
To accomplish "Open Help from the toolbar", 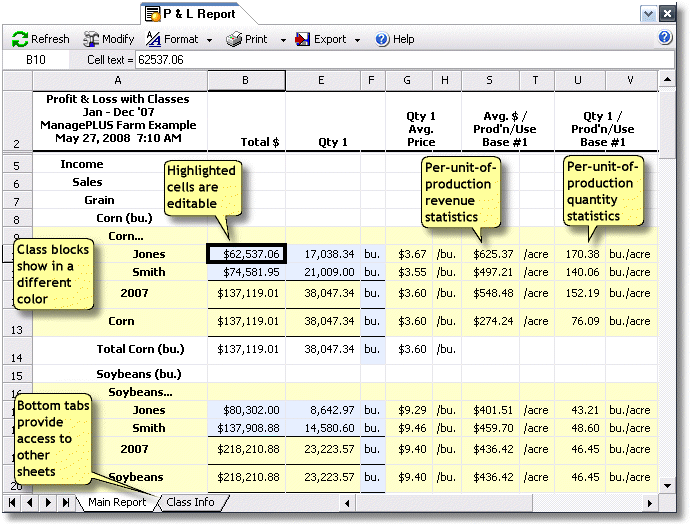I will pyautogui.click(x=394, y=40).
